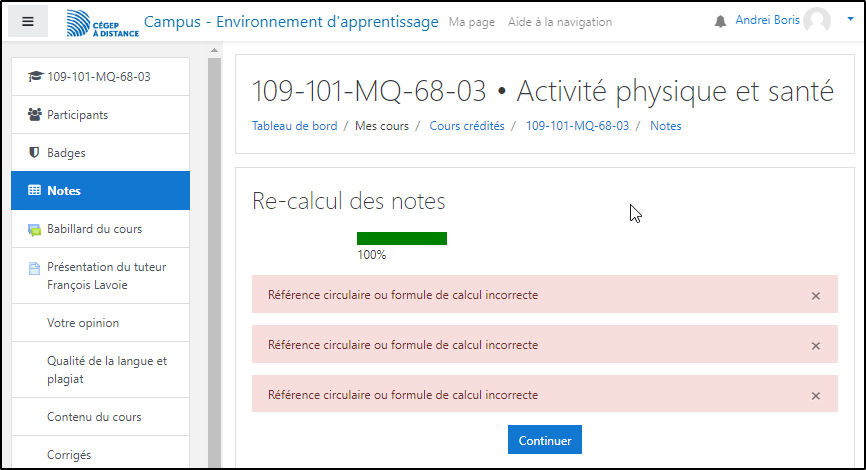Click the Andrei Boris user avatar

click(x=817, y=21)
